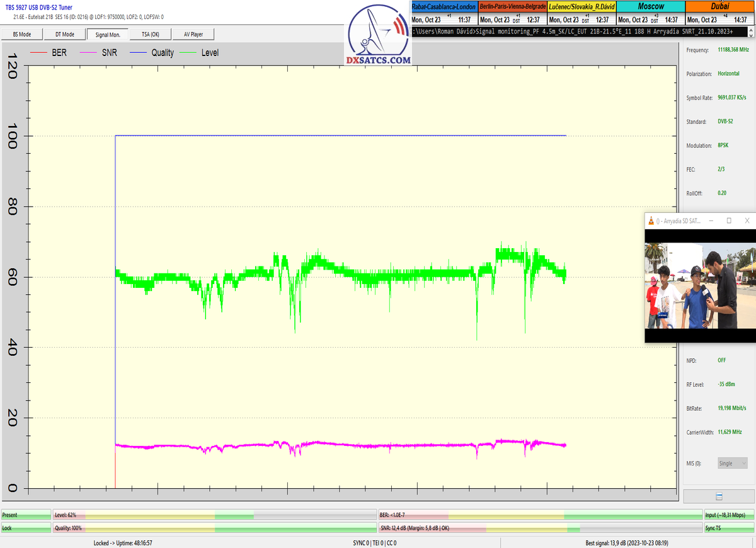Viewport: 756px width, 548px height.
Task: Select the Signal Mon. tab
Action: tap(107, 34)
